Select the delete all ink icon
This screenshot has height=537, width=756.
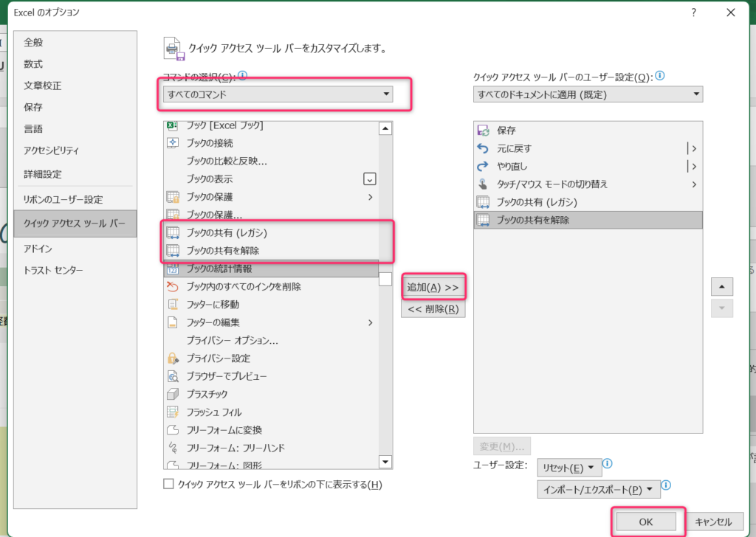[173, 286]
